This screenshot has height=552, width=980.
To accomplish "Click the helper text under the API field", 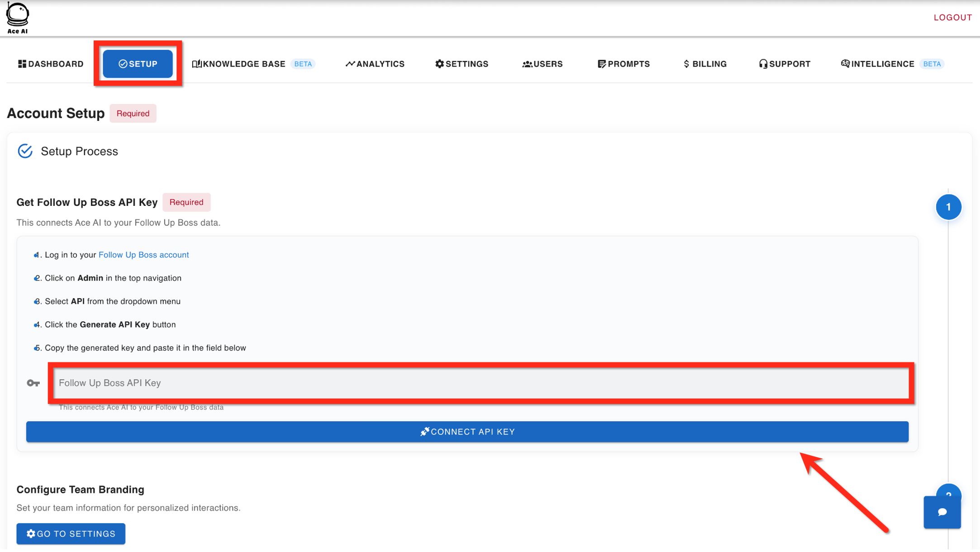I will click(141, 407).
